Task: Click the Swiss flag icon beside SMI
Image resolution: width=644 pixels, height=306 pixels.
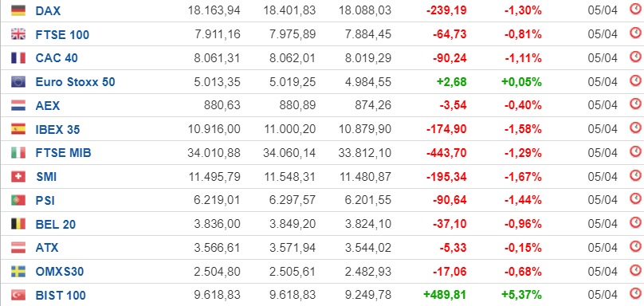Action: 18,177
